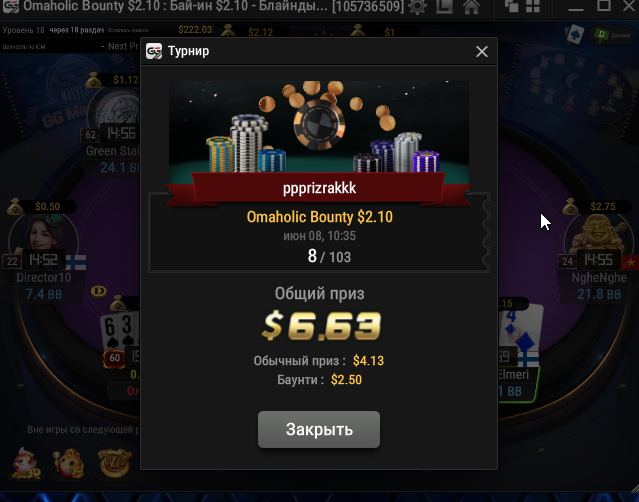The image size is (639, 502).
Task: Click Director10 player avatar
Action: (x=43, y=238)
